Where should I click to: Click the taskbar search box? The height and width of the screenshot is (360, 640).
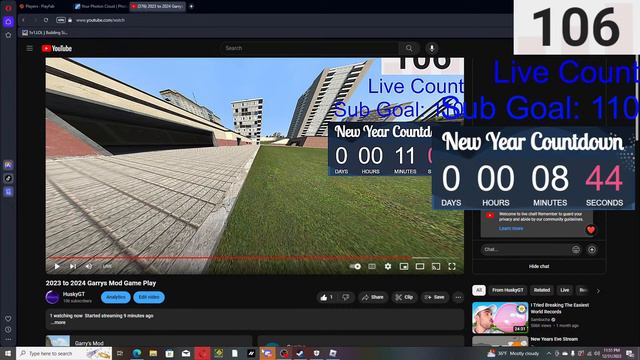[64, 353]
